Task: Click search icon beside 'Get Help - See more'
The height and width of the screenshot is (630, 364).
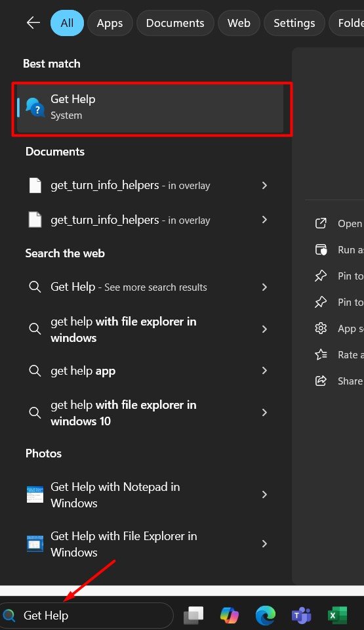Action: [35, 287]
